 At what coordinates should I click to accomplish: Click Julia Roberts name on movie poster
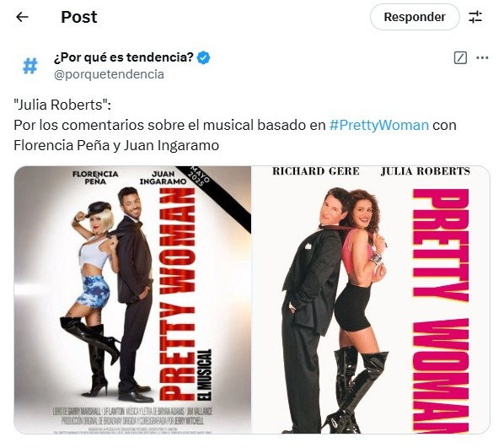(426, 171)
